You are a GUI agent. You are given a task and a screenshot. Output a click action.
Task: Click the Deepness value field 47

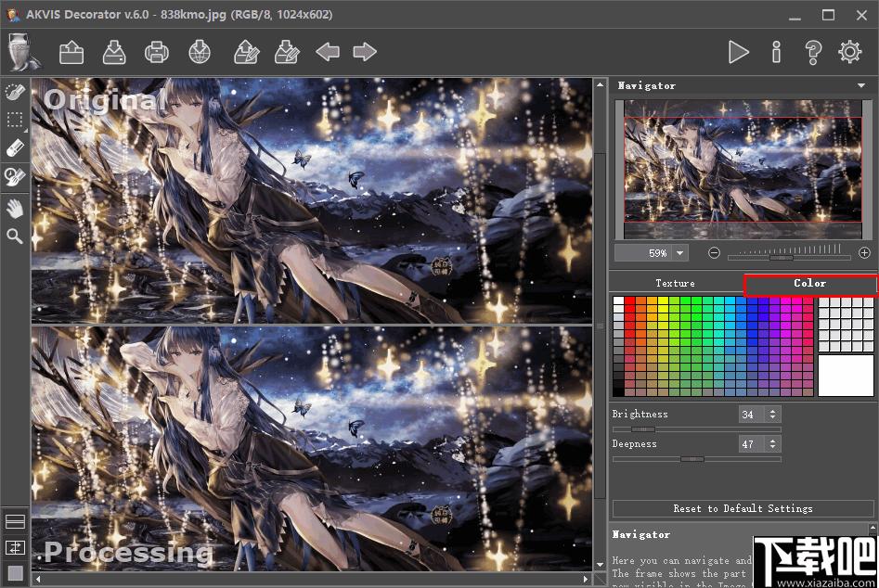click(x=751, y=444)
